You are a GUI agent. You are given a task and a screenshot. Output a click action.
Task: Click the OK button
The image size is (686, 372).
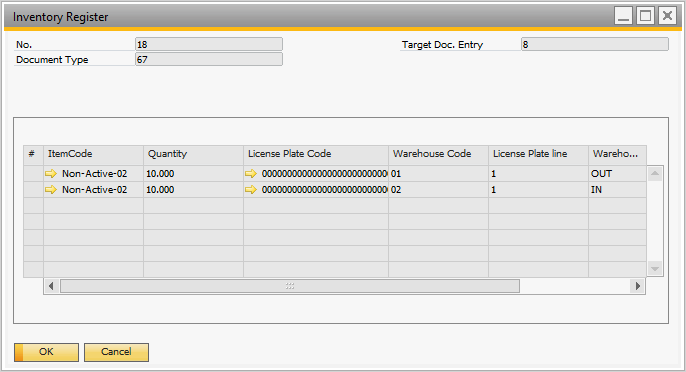(46, 352)
